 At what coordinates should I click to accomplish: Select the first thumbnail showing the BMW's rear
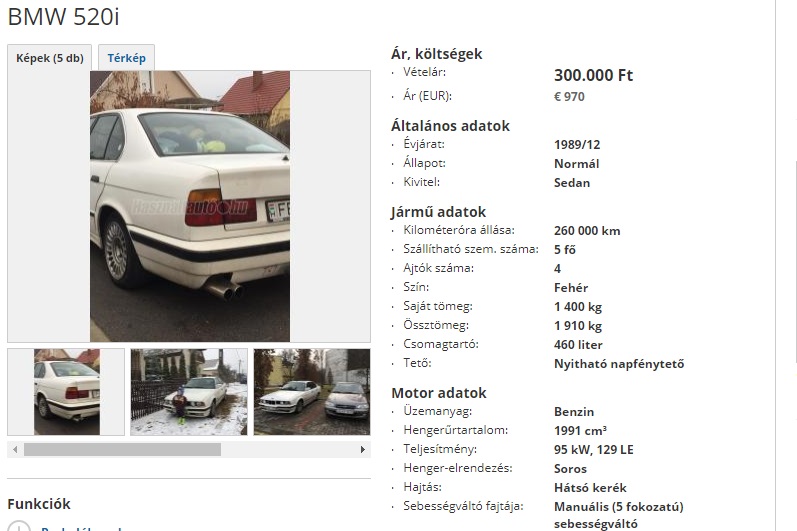[x=67, y=392]
